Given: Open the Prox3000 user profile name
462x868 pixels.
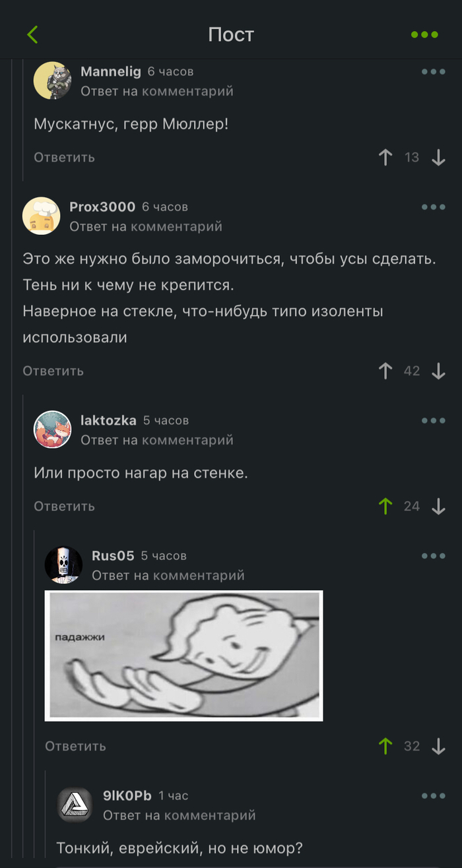Looking at the screenshot, I should click(102, 207).
